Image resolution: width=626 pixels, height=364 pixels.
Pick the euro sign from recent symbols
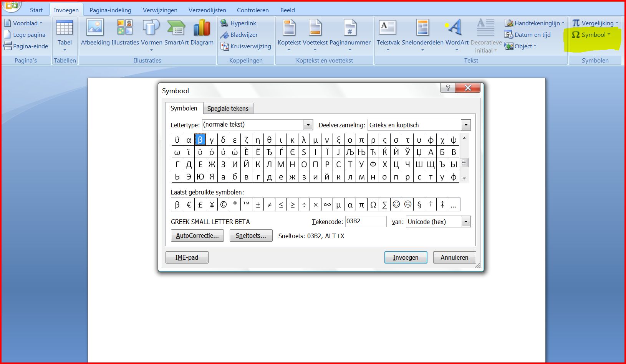[x=189, y=205]
